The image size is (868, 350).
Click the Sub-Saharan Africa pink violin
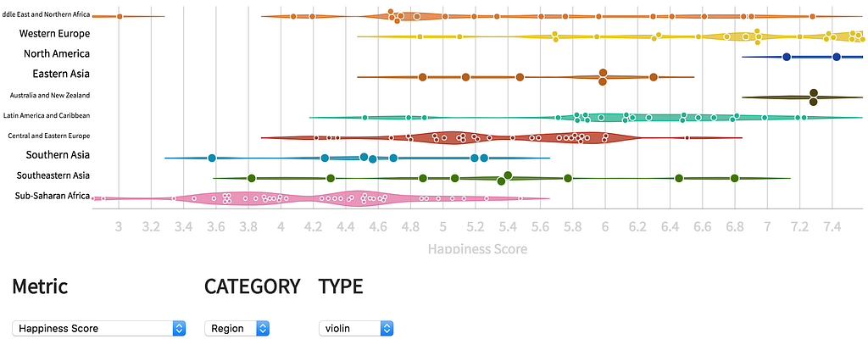(x=321, y=198)
